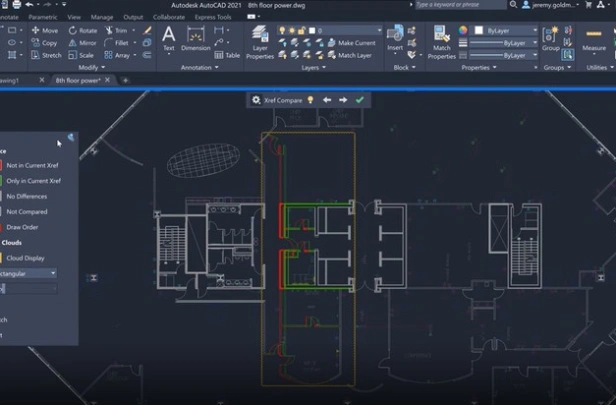Select the Move tool

pyautogui.click(x=44, y=30)
